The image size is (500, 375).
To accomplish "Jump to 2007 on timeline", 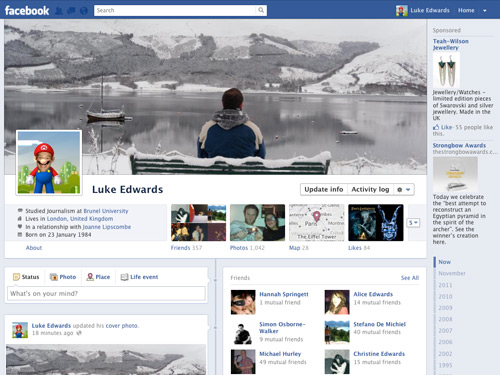I will (445, 331).
